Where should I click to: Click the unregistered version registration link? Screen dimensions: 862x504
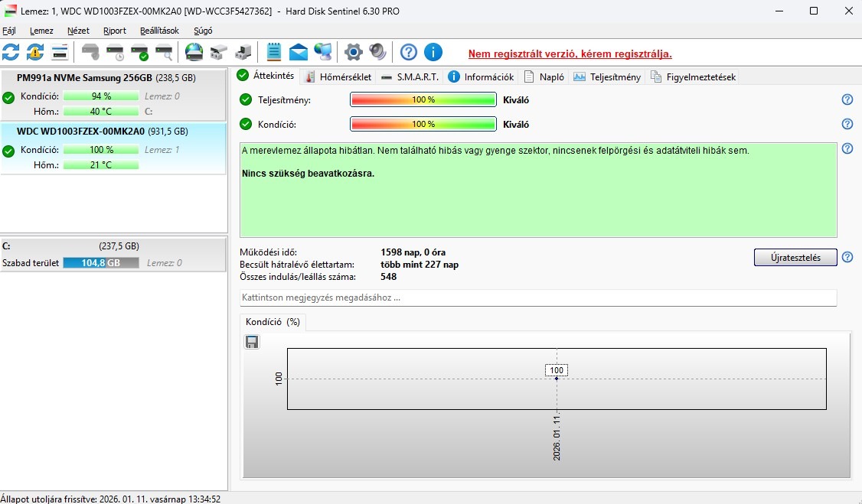570,54
